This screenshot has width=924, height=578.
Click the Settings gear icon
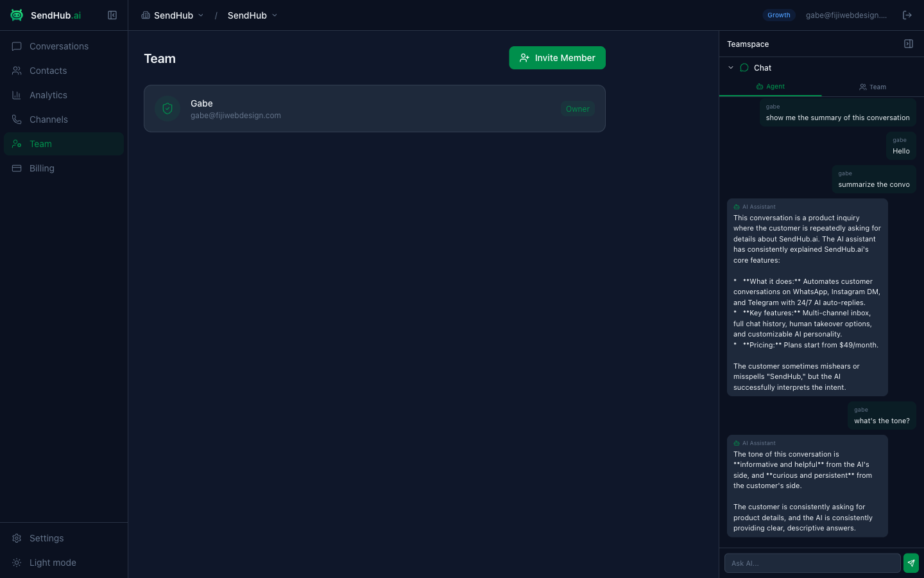[x=17, y=538]
